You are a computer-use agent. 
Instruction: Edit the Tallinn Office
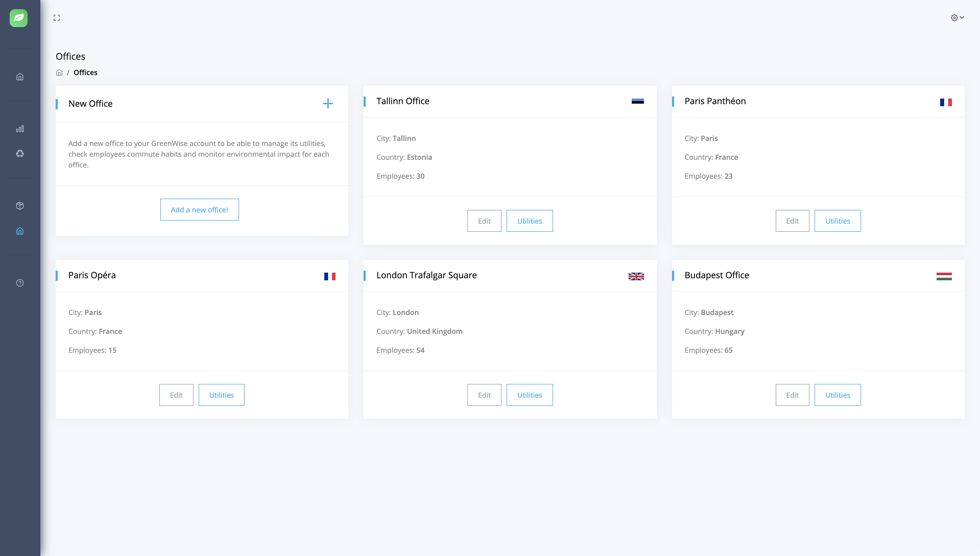click(x=484, y=221)
